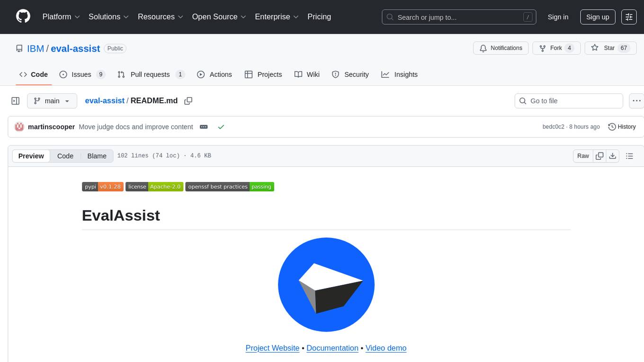Select the Code view toggle
644x362 pixels.
coord(65,156)
